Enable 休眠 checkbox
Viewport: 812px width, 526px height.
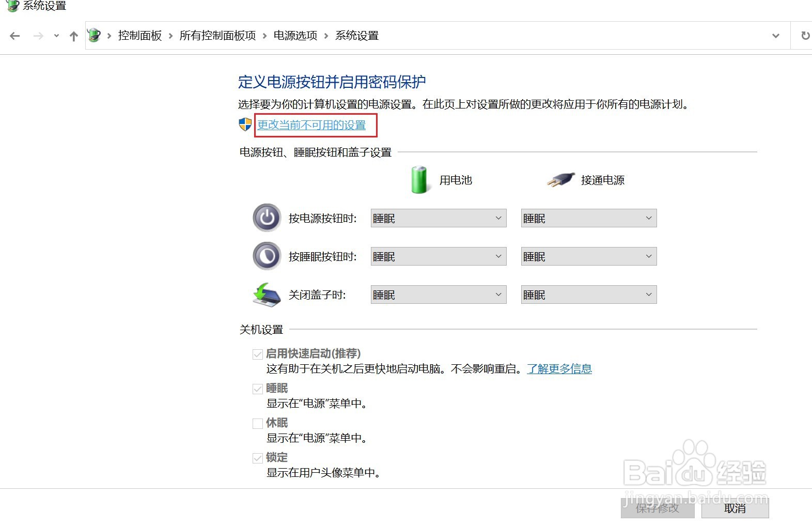pos(258,424)
